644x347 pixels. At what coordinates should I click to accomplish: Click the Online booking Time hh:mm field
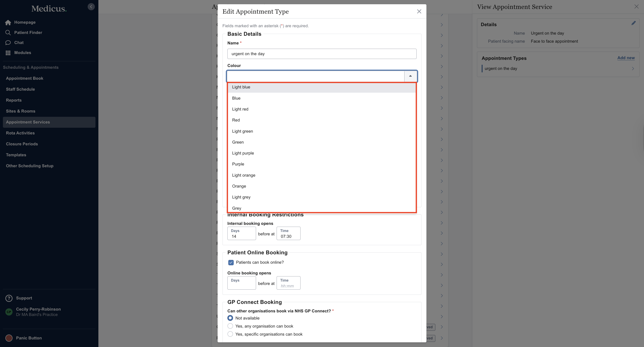[x=288, y=283]
